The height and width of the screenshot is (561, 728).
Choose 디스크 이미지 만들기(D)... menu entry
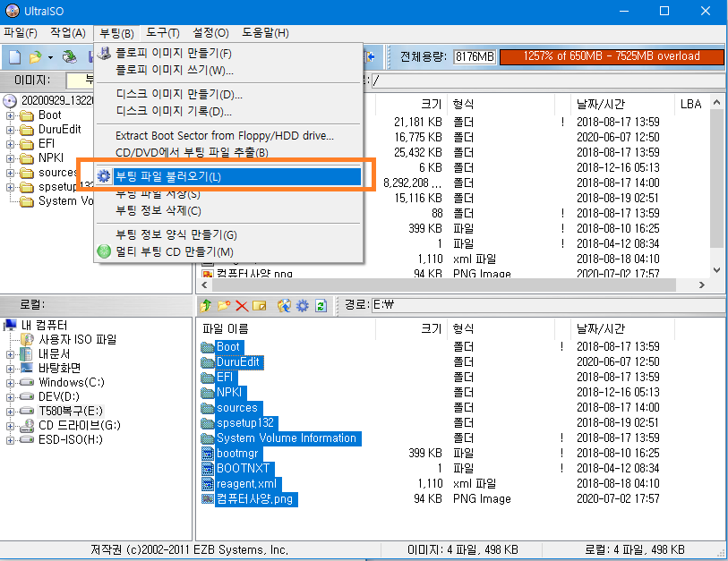[x=228, y=94]
